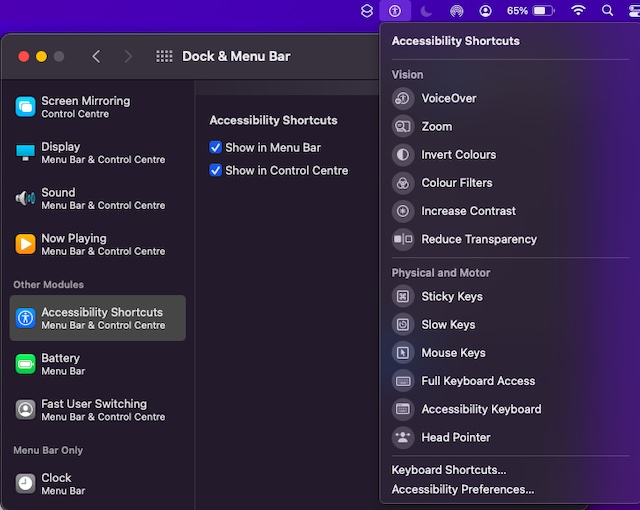Click Accessibility Shortcuts pane heading

(273, 120)
